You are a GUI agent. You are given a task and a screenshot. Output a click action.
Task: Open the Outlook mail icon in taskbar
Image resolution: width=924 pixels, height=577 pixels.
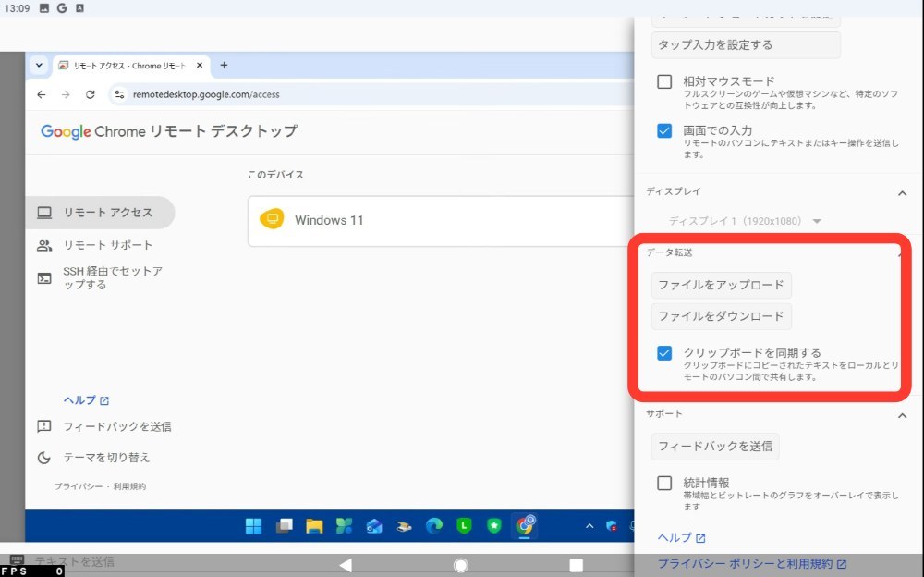tap(374, 525)
